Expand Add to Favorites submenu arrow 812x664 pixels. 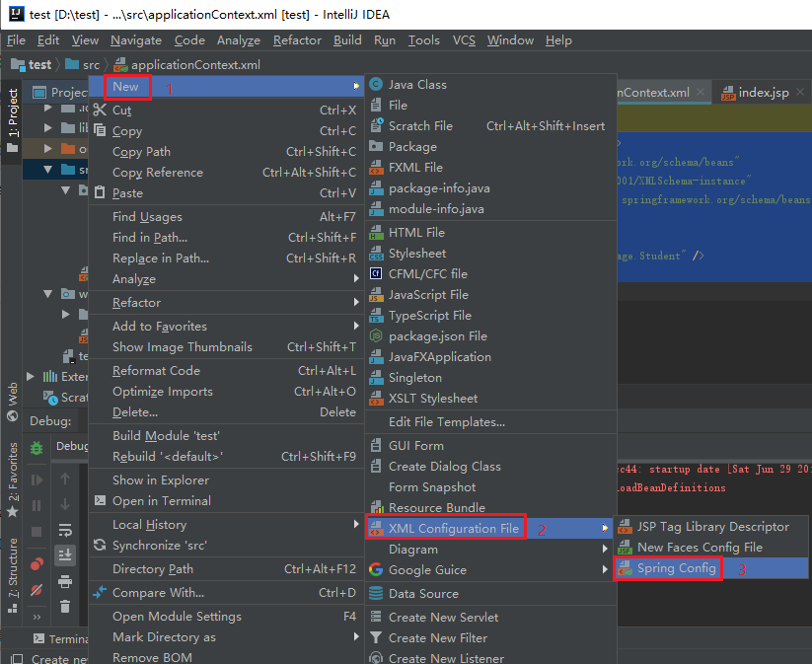[x=356, y=326]
